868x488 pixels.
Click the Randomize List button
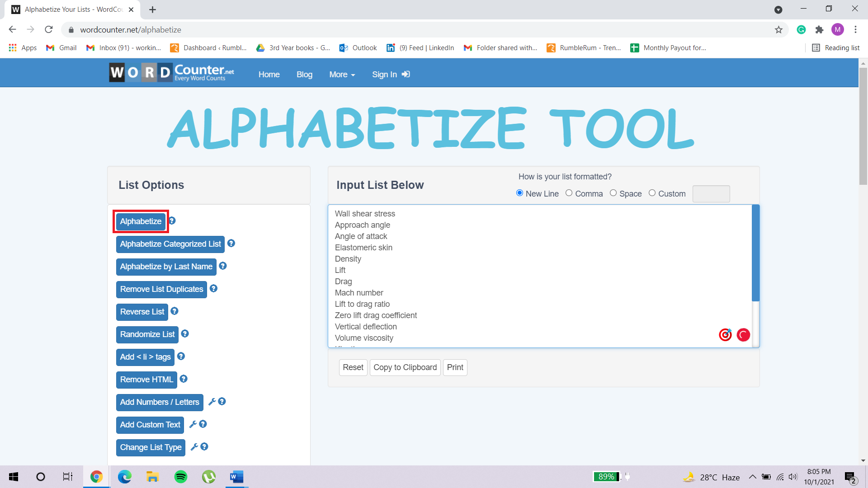click(147, 334)
